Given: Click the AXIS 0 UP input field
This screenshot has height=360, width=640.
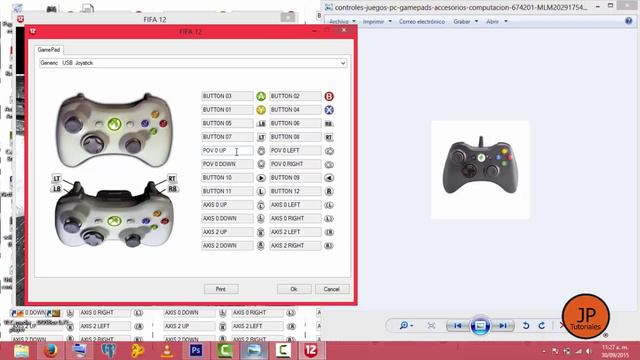Looking at the screenshot, I should point(227,205).
